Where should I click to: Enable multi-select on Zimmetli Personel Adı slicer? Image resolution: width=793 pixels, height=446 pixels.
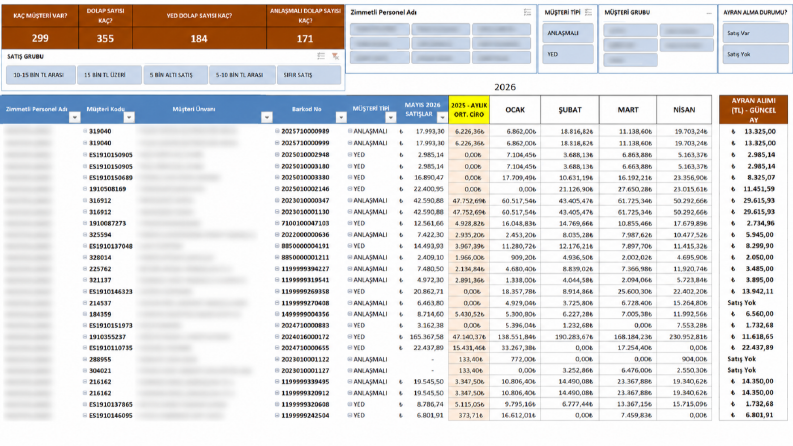coord(527,12)
